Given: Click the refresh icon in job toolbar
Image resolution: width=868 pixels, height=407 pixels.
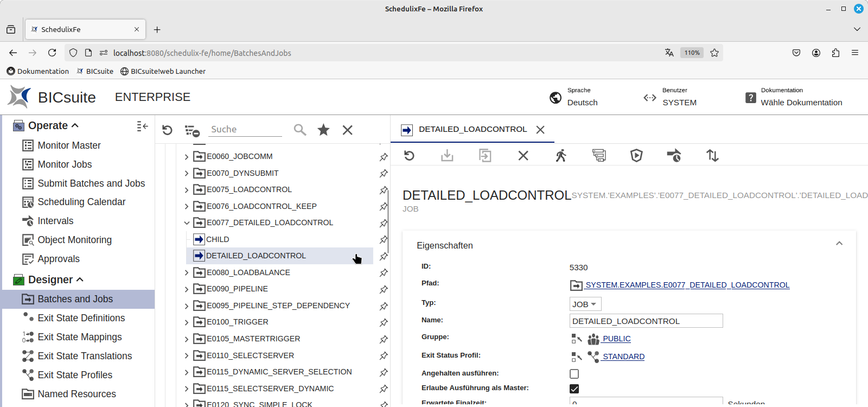Looking at the screenshot, I should (409, 156).
